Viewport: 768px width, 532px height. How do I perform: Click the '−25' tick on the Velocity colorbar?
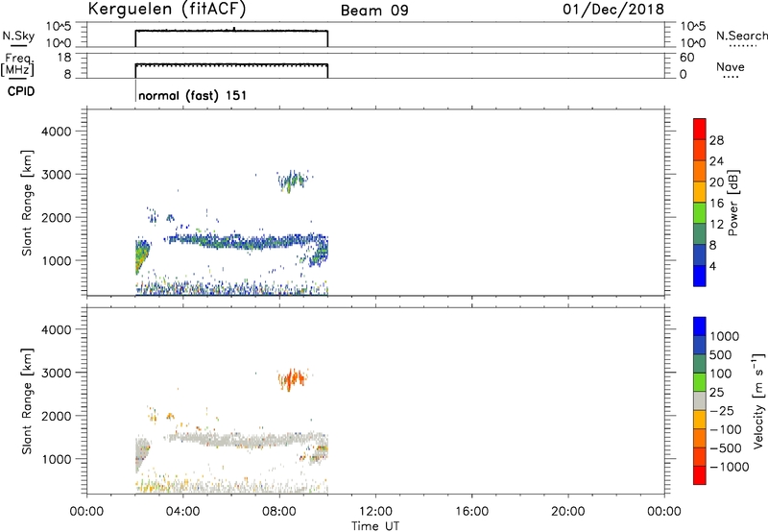[x=721, y=410]
